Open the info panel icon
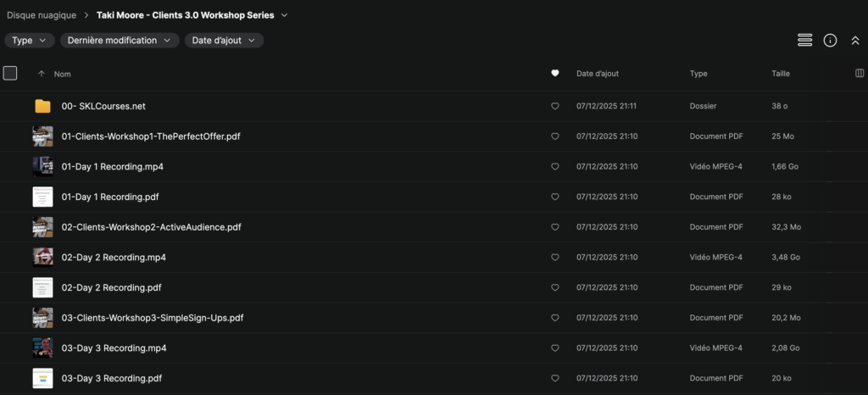Image resolution: width=868 pixels, height=395 pixels. [830, 40]
